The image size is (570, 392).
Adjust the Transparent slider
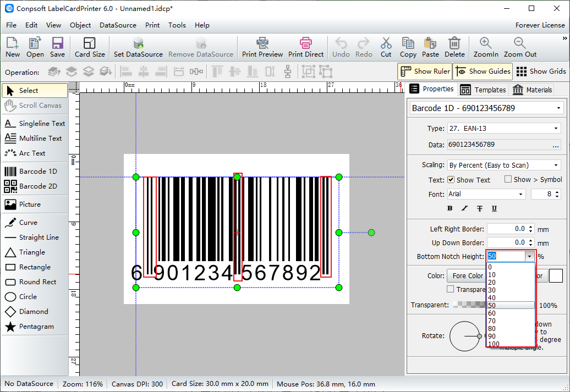[x=470, y=305]
